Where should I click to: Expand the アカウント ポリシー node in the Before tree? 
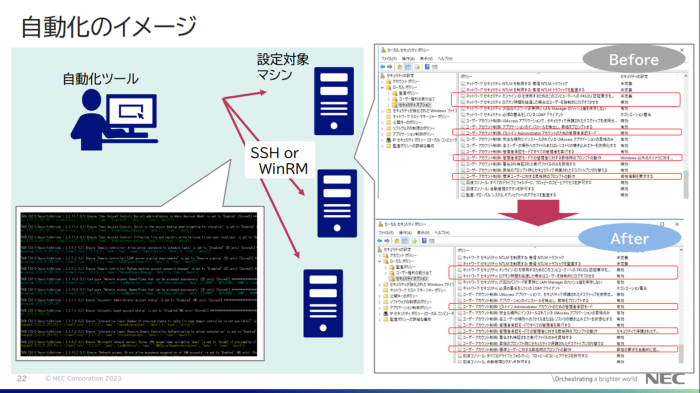383,82
